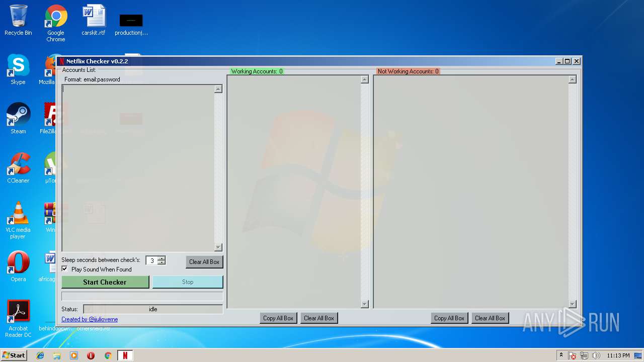Click Working Accounts scroll down arrow

pyautogui.click(x=365, y=304)
